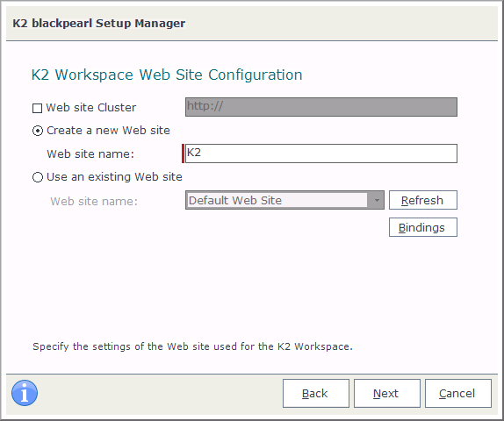Enable the Web site Cluster checkbox
Screen dimensions: 504x421
tap(37, 108)
